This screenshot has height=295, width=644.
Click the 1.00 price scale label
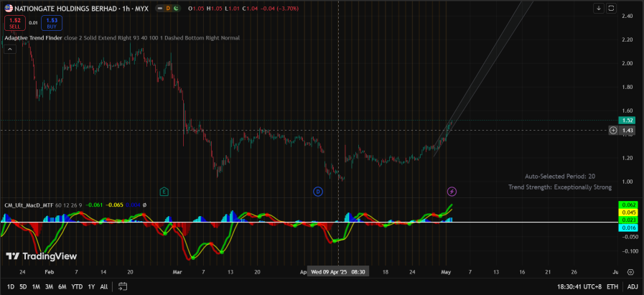click(627, 182)
